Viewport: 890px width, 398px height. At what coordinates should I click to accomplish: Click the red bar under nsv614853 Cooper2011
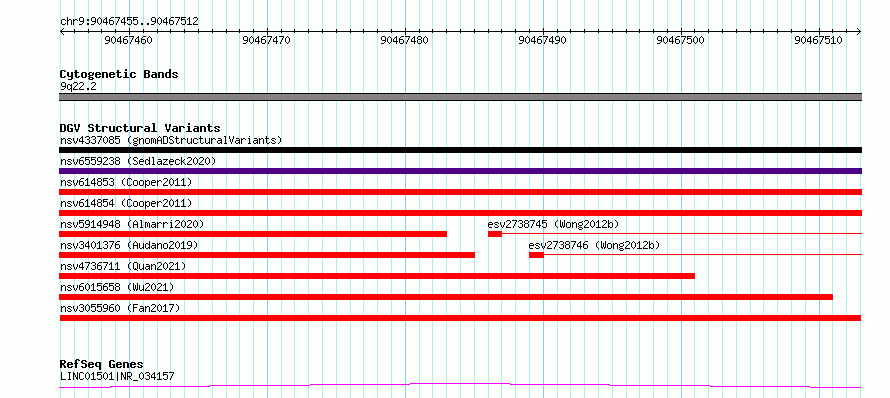[460, 192]
